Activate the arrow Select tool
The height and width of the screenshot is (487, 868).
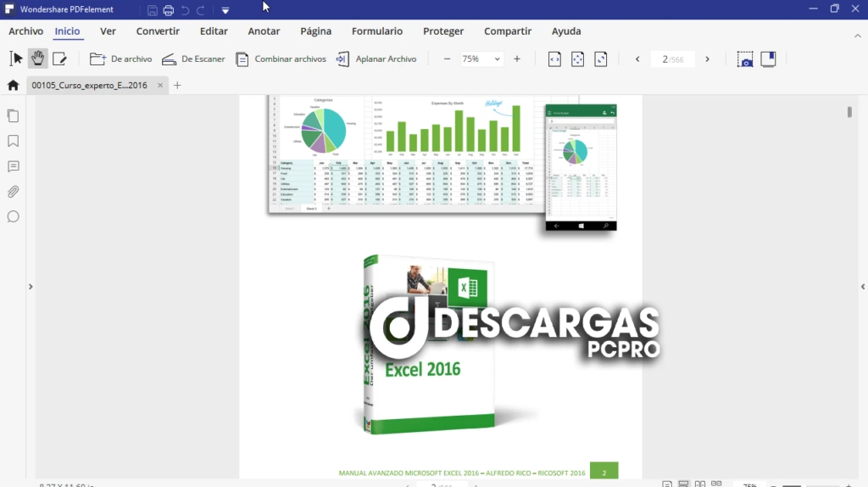coord(16,59)
